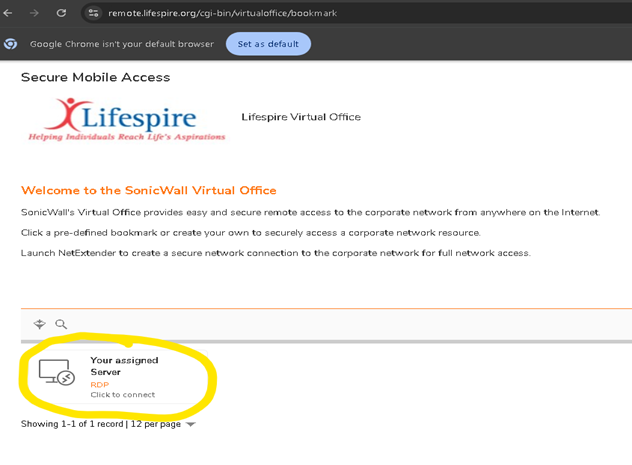Open the bookmark search magnifier icon
The image size is (632, 465).
[x=61, y=324]
